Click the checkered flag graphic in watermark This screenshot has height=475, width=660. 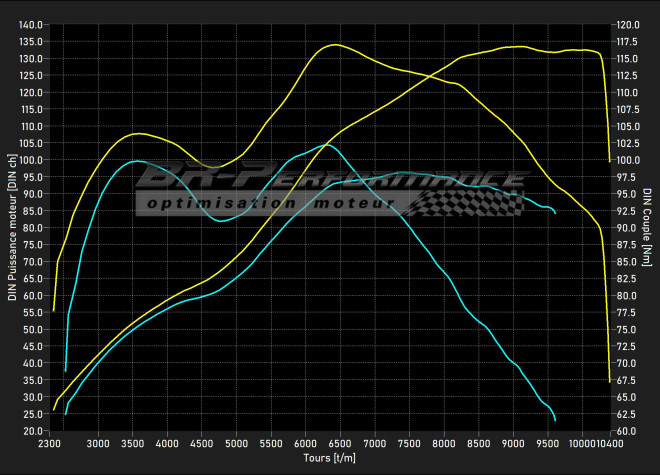[468, 202]
